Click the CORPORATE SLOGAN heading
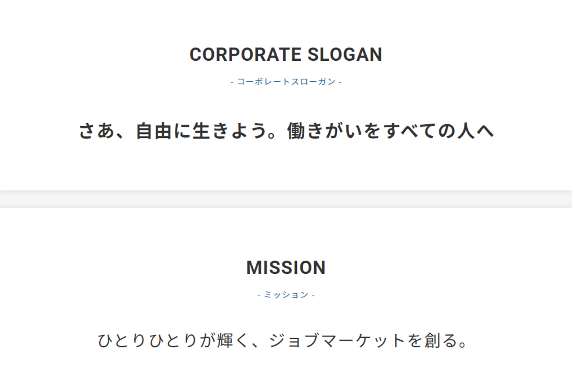 (x=286, y=55)
